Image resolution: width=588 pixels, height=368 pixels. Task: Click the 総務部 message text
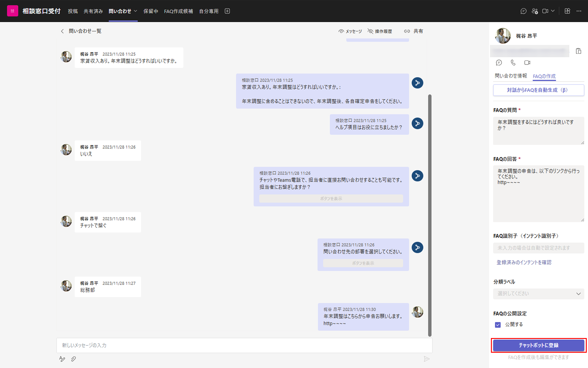pos(88,290)
